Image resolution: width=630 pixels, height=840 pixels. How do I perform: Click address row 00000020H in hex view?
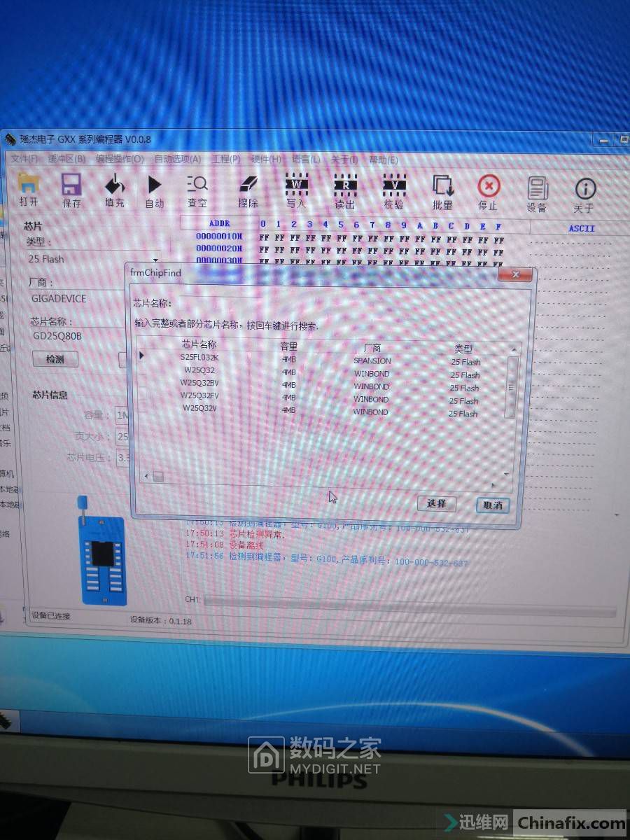pos(219,248)
